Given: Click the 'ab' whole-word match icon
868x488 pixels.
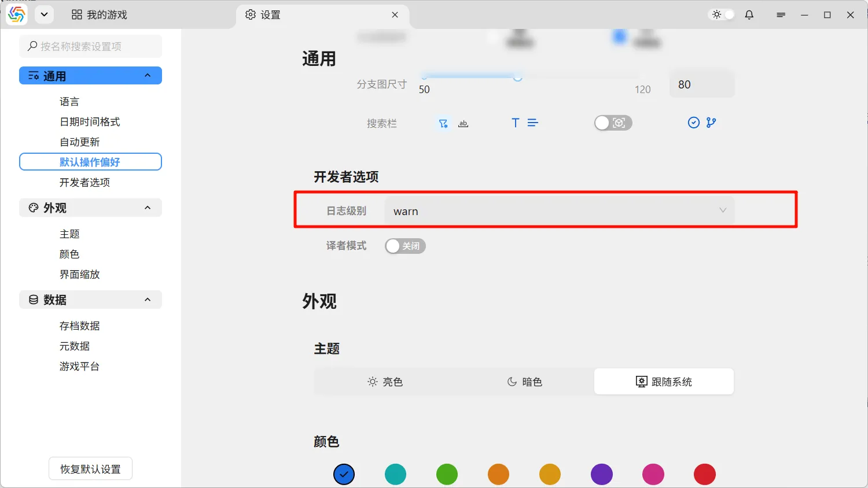Looking at the screenshot, I should click(463, 123).
